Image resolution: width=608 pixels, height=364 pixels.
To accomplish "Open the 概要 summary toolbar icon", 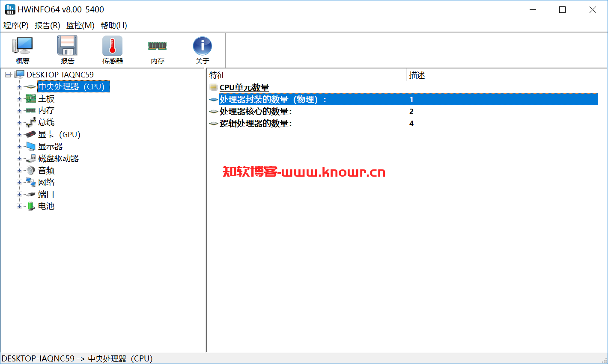I will 23,46.
